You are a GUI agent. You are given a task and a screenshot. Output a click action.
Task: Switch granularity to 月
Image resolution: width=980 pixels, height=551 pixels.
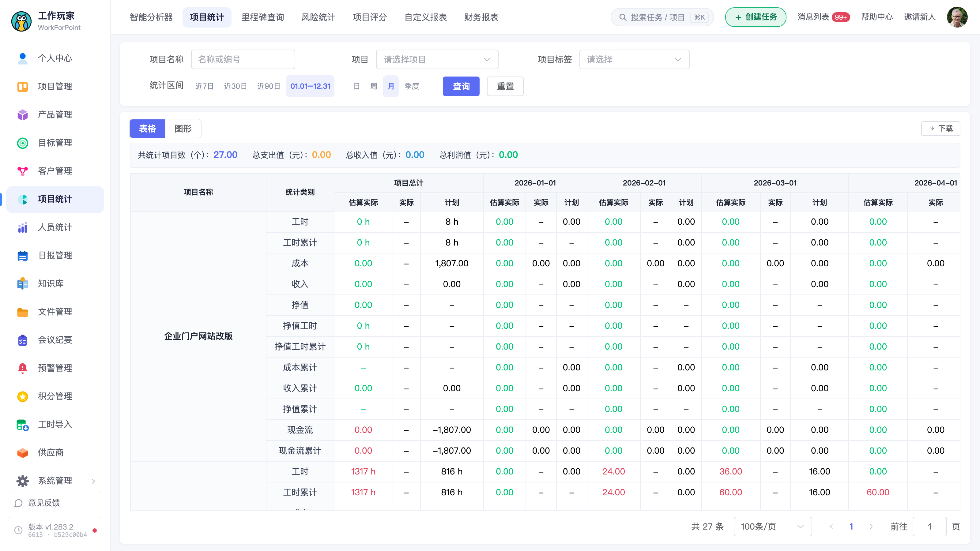pos(391,86)
